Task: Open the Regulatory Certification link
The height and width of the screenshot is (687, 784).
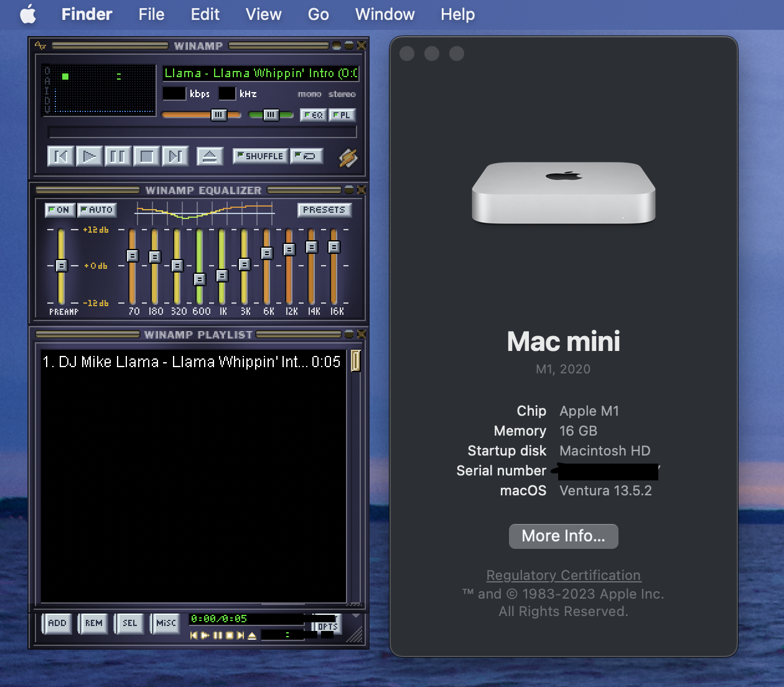Action: click(563, 575)
